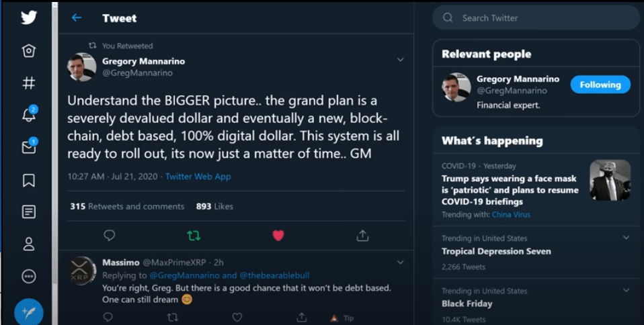Click the compose Tweet feather button
The image size is (644, 325).
[x=29, y=312]
